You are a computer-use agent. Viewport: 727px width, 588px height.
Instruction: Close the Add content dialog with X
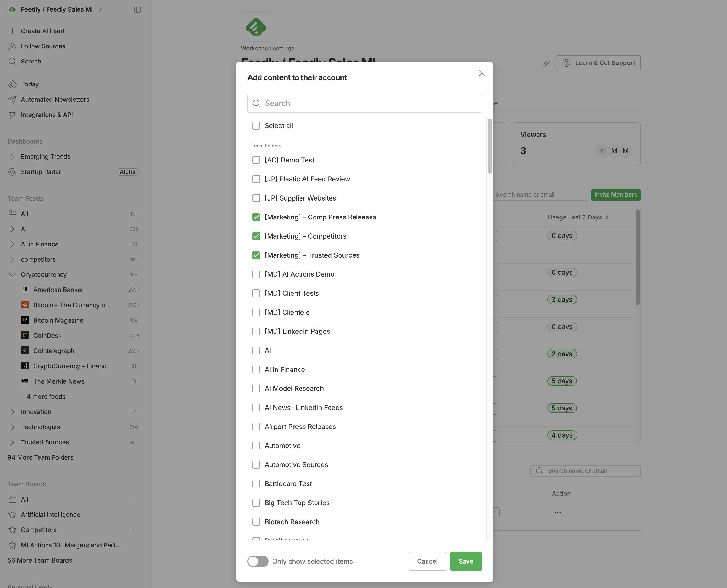pyautogui.click(x=482, y=73)
